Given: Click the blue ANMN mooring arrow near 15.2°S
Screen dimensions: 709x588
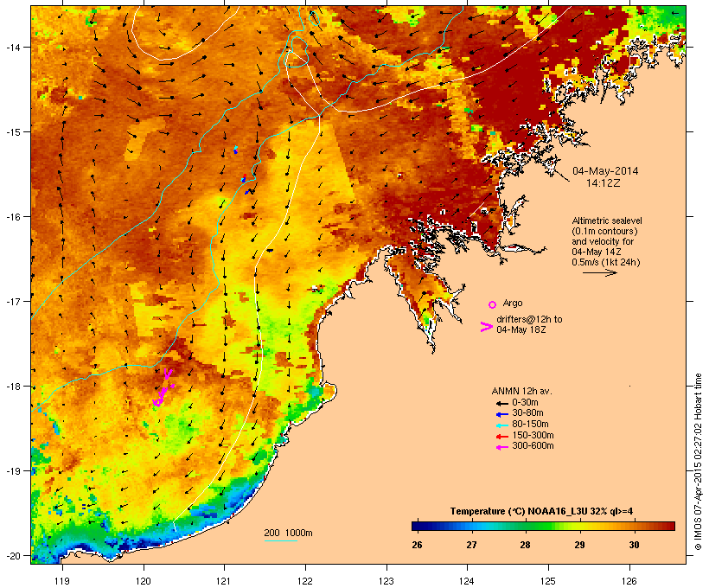Looking at the screenshot, I should [x=235, y=150].
